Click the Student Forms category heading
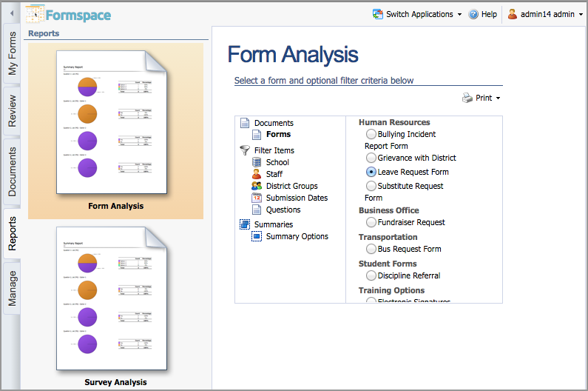The width and height of the screenshot is (588, 391). [388, 264]
